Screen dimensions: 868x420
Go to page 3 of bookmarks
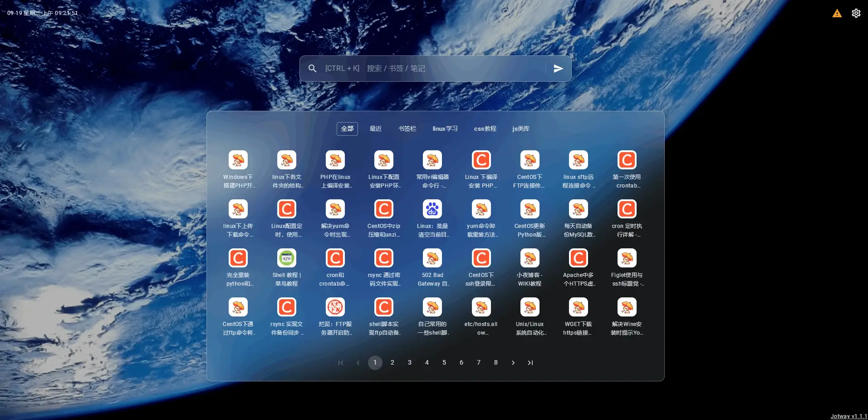coord(410,363)
